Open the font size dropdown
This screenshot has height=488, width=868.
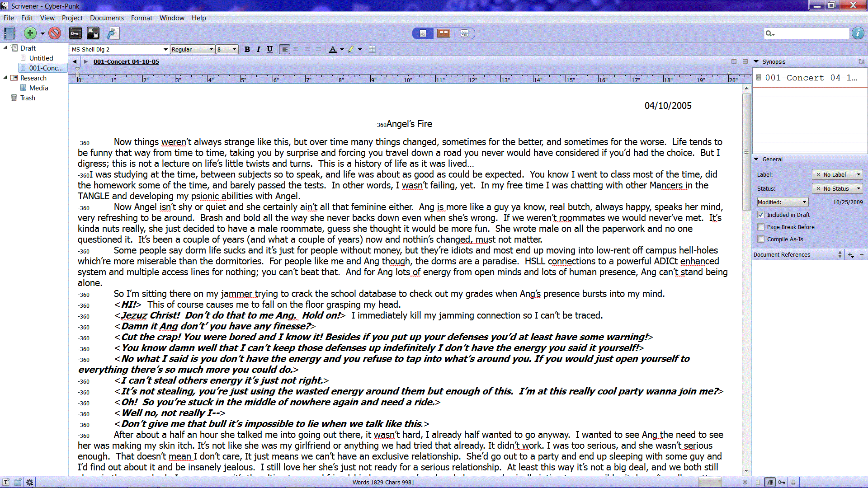tap(227, 49)
